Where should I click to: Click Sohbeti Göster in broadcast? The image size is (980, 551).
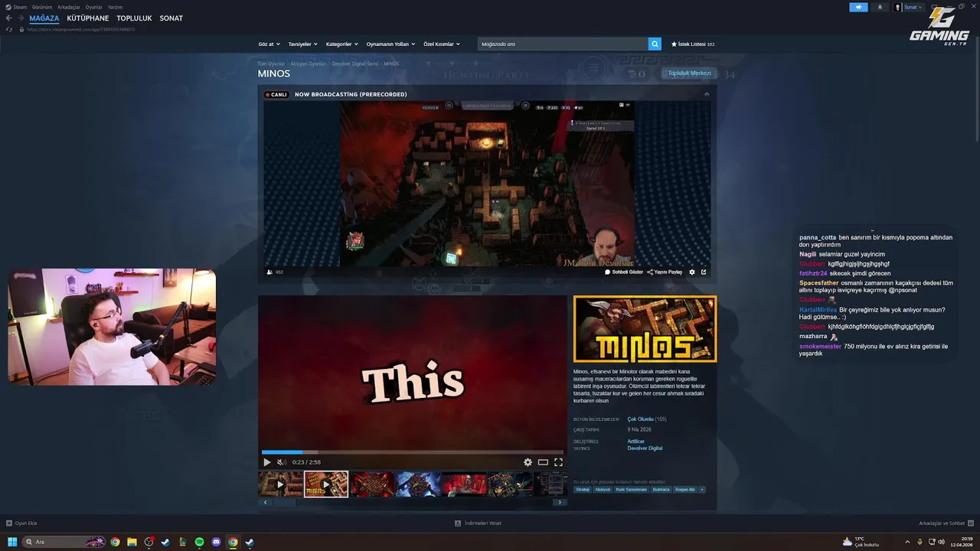[624, 272]
